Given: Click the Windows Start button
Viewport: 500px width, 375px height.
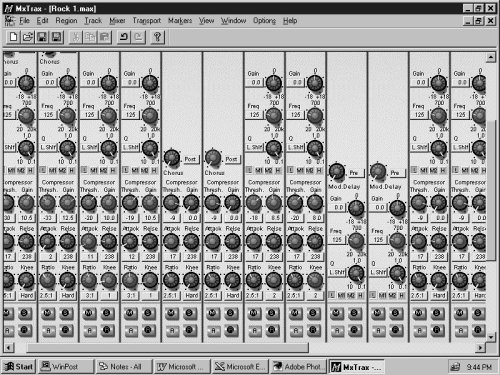Looking at the screenshot, I should coord(19,367).
